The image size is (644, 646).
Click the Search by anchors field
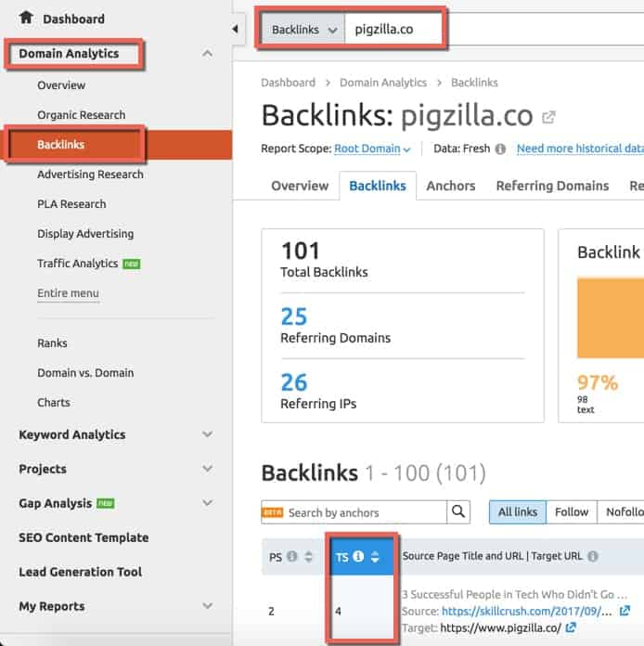354,512
